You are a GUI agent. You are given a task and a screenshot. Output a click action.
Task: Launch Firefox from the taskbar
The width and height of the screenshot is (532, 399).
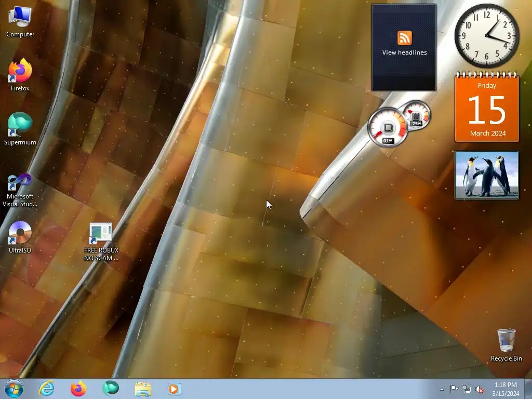pyautogui.click(x=78, y=389)
